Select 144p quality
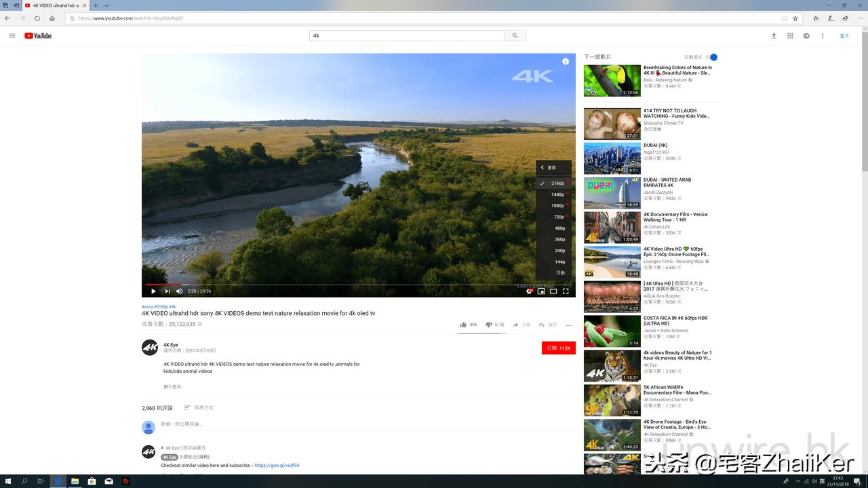Image resolution: width=868 pixels, height=488 pixels. 553,262
